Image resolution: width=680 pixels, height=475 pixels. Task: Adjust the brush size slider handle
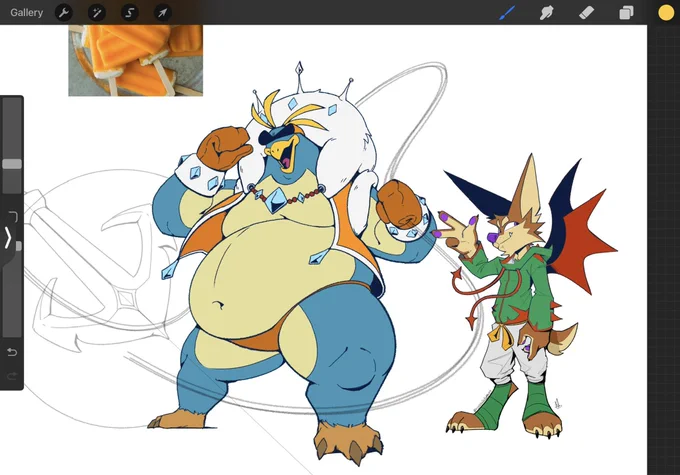pyautogui.click(x=12, y=164)
